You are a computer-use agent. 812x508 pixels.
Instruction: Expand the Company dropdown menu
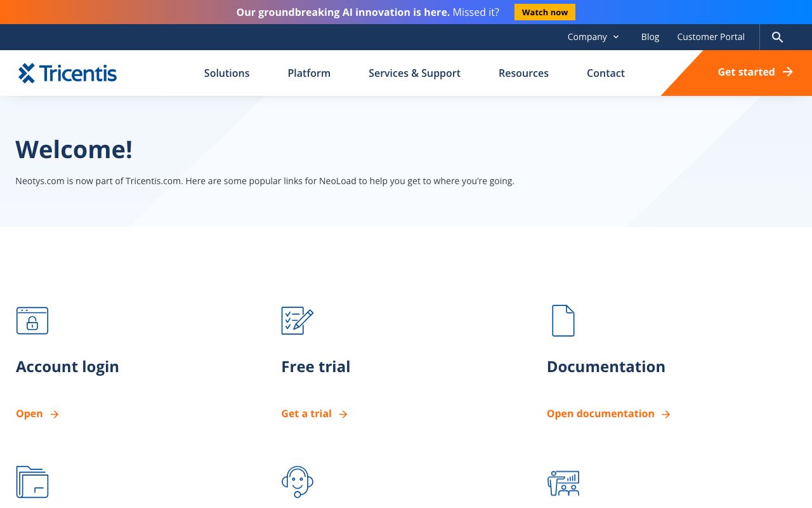(593, 37)
